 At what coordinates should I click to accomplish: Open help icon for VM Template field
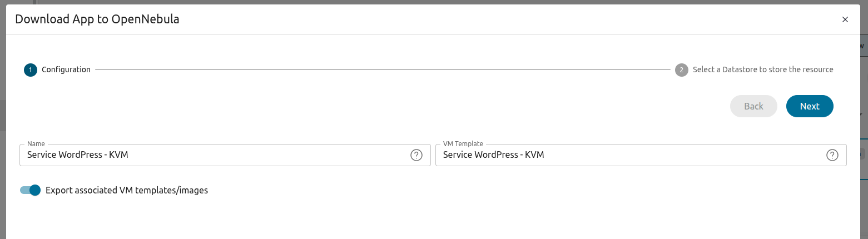(832, 155)
